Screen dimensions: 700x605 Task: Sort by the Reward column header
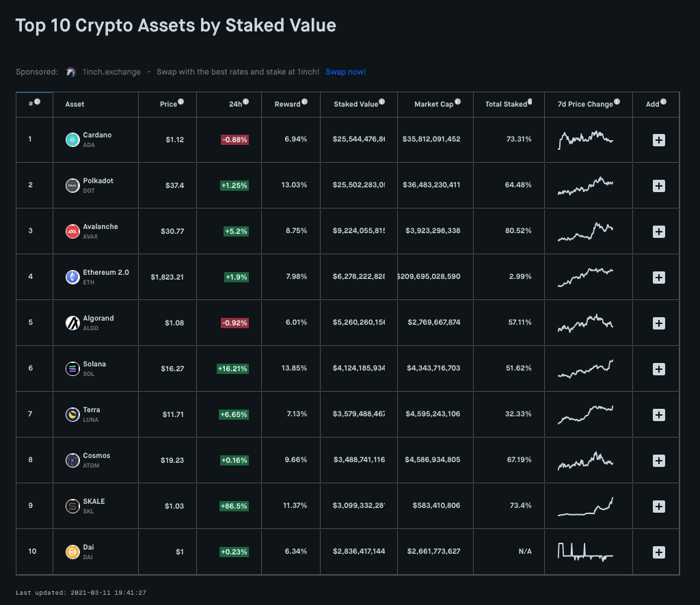pos(287,104)
